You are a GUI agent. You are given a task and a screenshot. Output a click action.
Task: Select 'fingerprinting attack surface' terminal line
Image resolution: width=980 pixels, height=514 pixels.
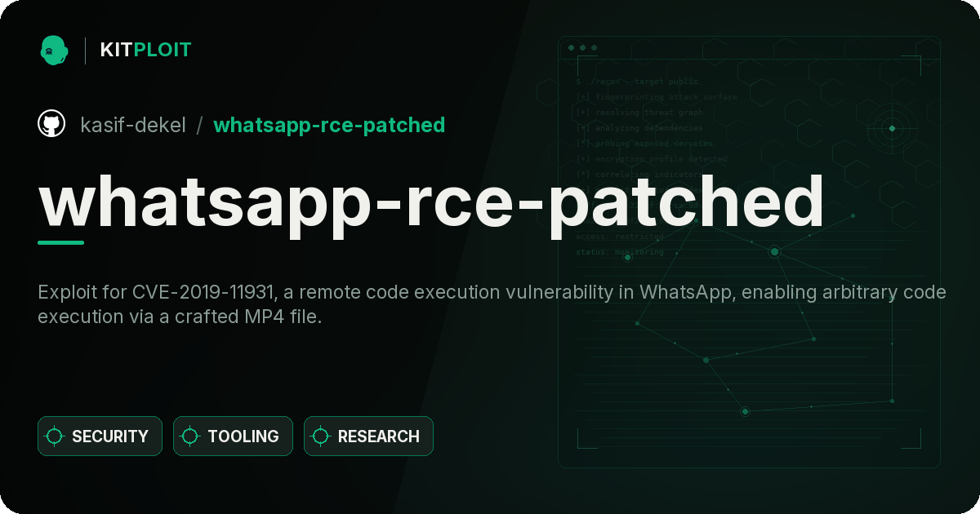656,97
